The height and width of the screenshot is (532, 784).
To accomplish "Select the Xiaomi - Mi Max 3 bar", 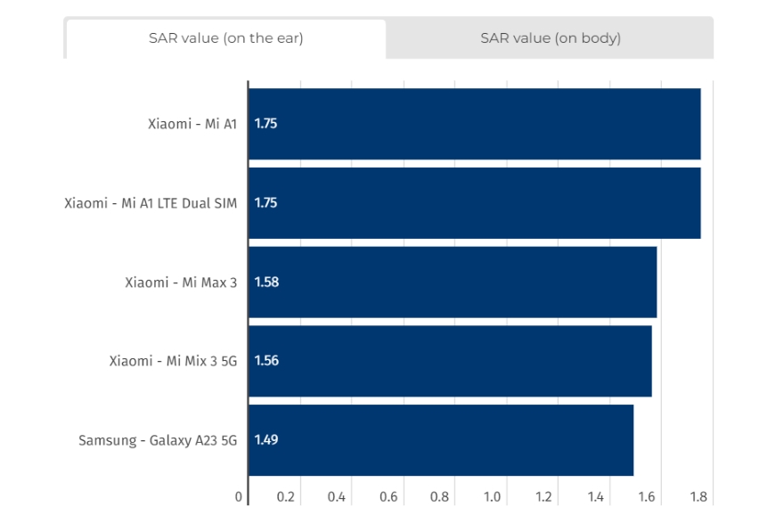I will (452, 282).
